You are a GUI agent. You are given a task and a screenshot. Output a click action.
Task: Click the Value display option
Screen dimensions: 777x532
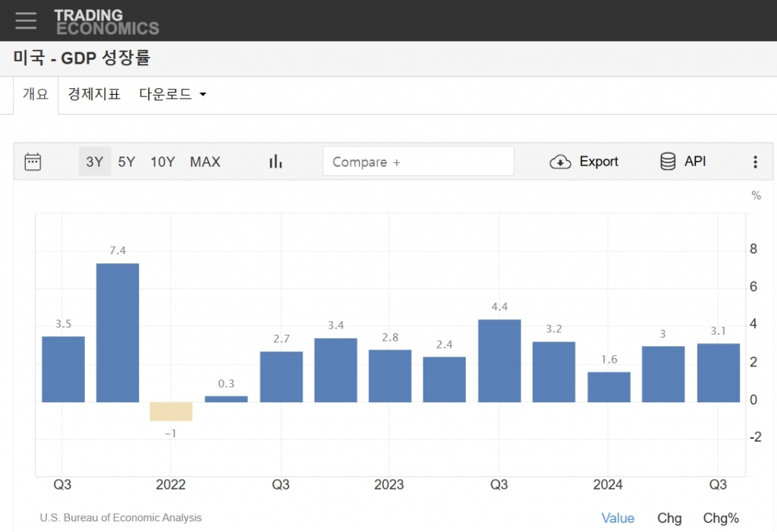pyautogui.click(x=618, y=518)
